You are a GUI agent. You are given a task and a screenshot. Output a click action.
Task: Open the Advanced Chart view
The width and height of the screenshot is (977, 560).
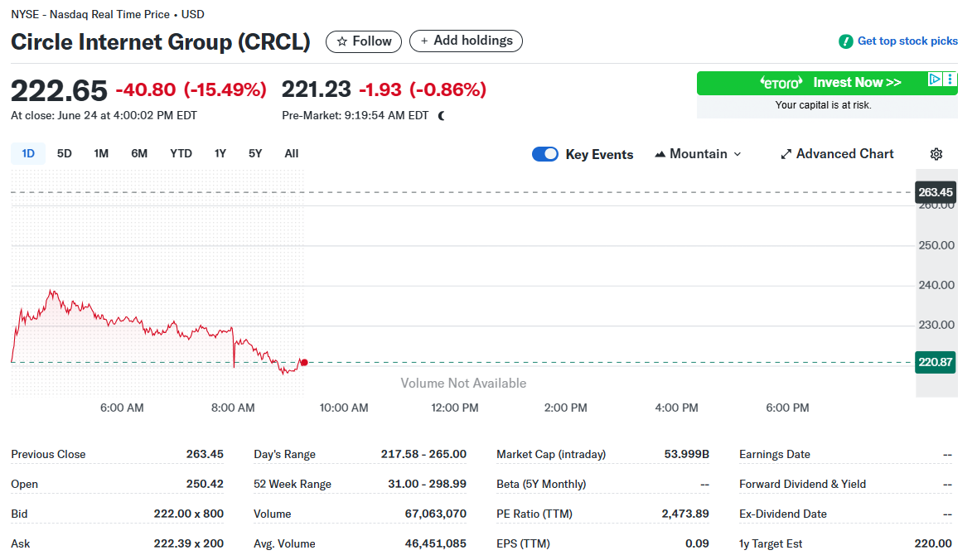pyautogui.click(x=837, y=154)
